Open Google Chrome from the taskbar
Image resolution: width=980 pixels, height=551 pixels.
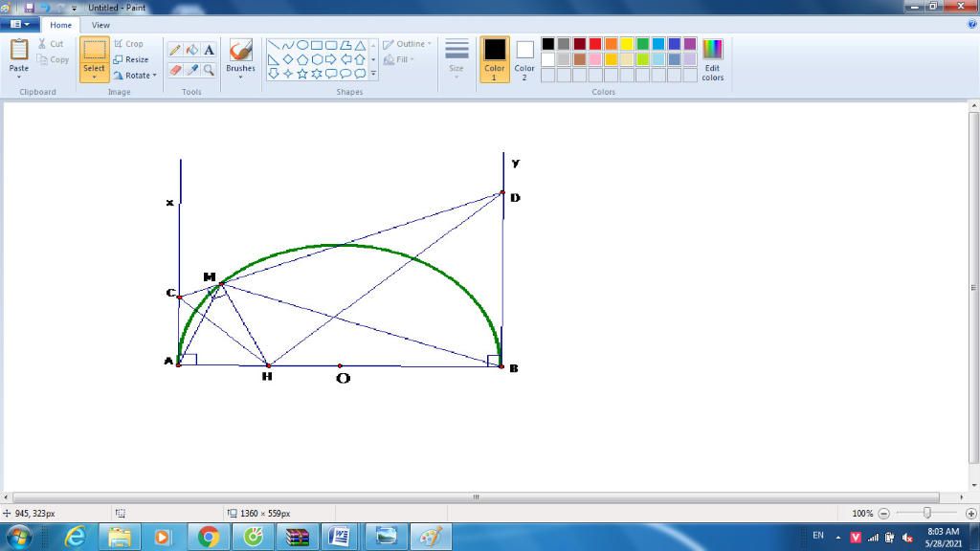pyautogui.click(x=208, y=537)
